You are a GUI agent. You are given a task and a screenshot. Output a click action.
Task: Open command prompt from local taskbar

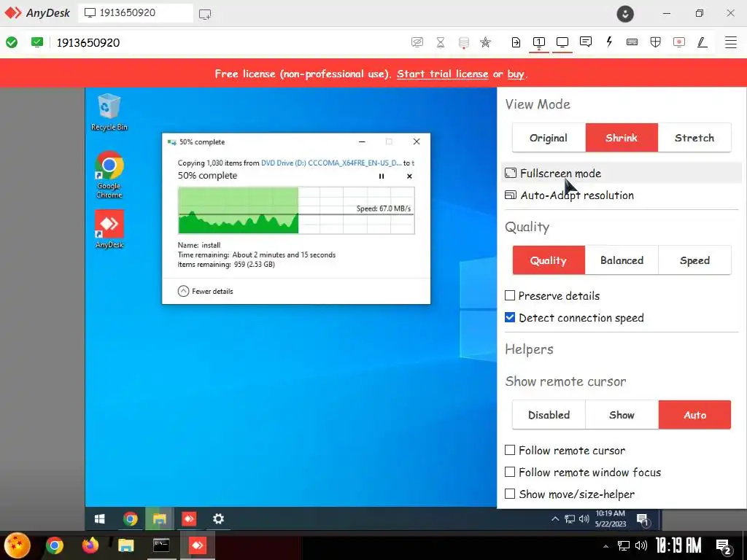(x=161, y=545)
